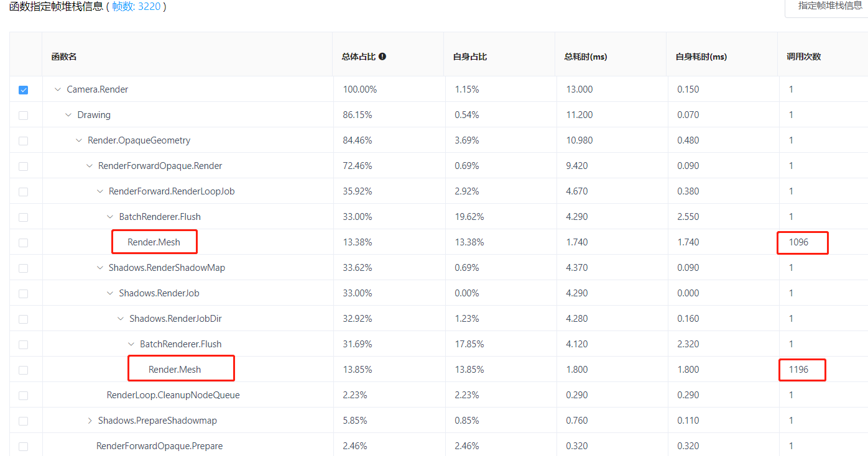Click the 总耗时(ms) column header
868x456 pixels.
click(x=586, y=57)
